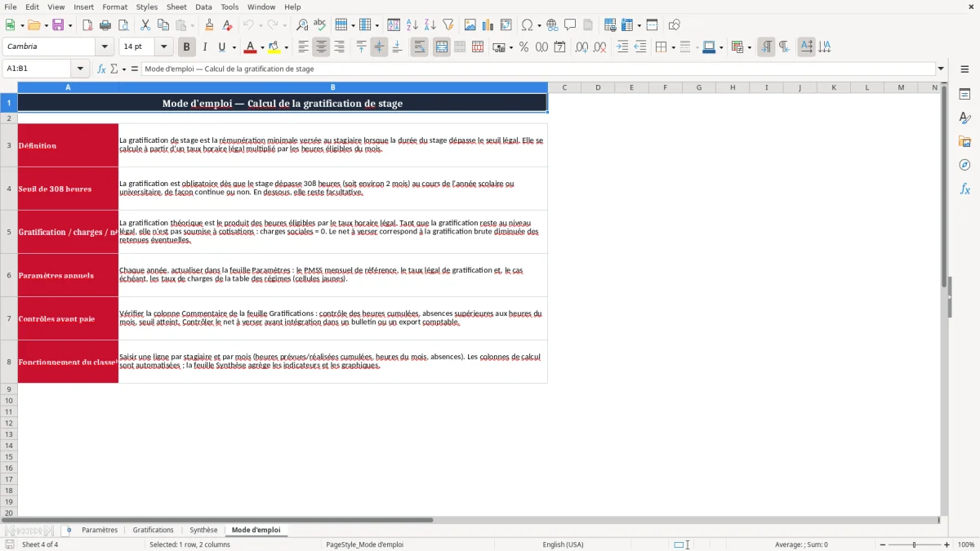The image size is (980, 551).
Task: Click the Clear Direct Formatting icon
Action: point(227,25)
